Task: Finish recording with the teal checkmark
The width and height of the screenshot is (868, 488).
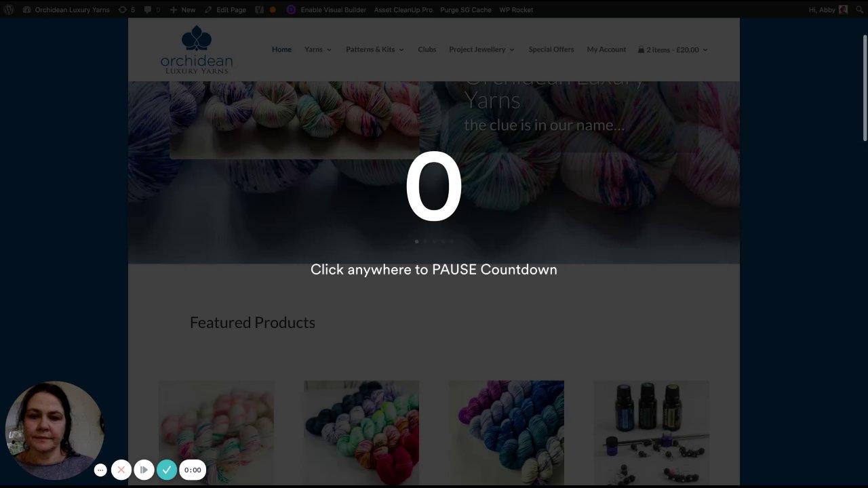Action: [x=167, y=470]
